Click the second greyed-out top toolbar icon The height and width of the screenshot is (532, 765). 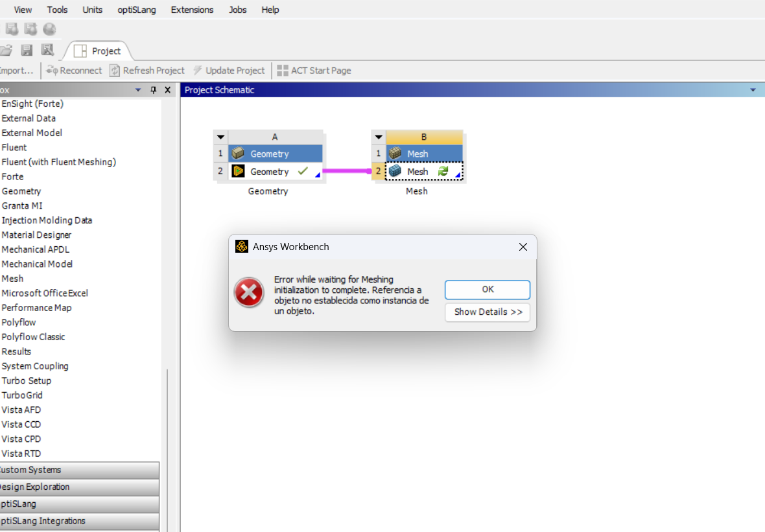tap(30, 29)
